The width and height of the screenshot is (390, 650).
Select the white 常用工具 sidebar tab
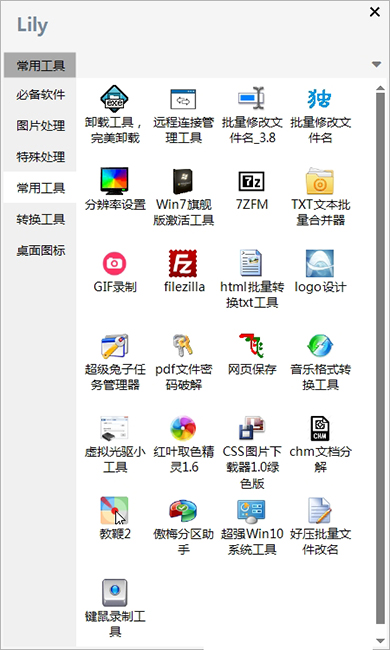click(x=40, y=188)
